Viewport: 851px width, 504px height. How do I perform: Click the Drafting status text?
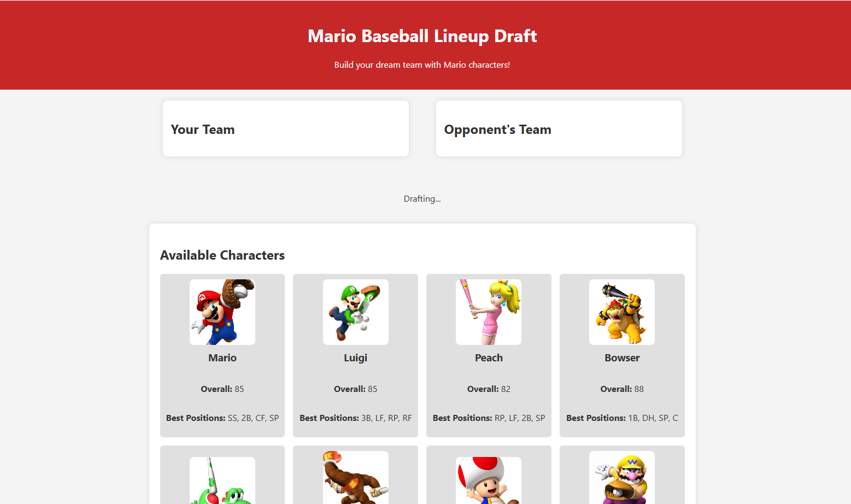[422, 199]
